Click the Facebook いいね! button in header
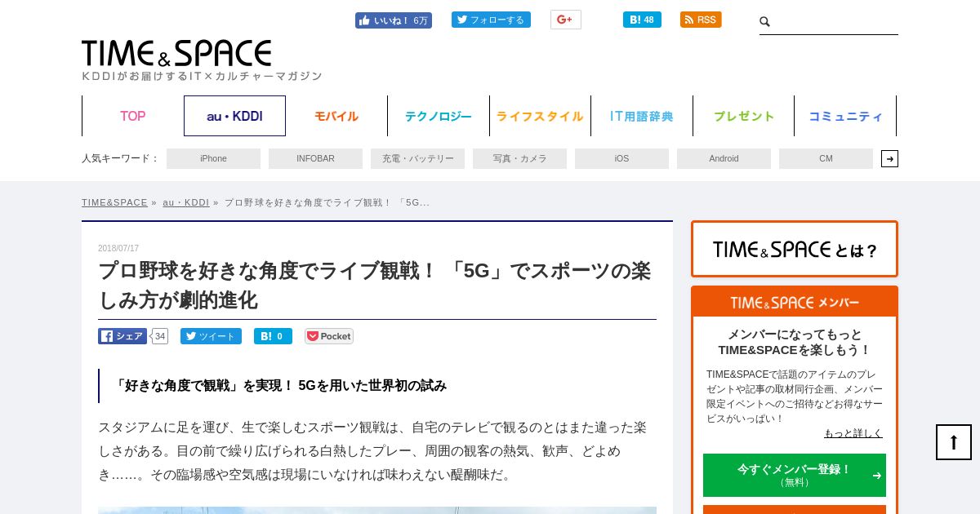Image resolution: width=980 pixels, height=514 pixels. pos(394,20)
